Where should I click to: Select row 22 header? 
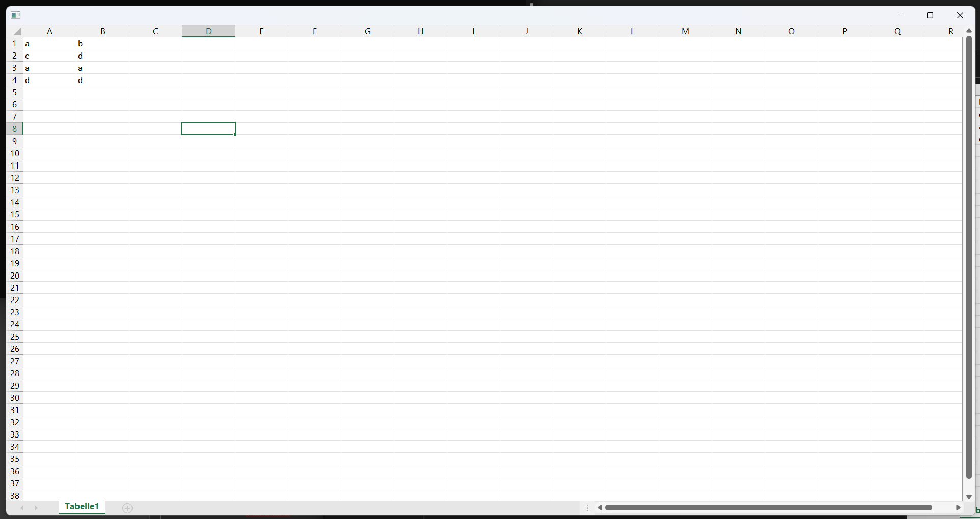pyautogui.click(x=15, y=300)
